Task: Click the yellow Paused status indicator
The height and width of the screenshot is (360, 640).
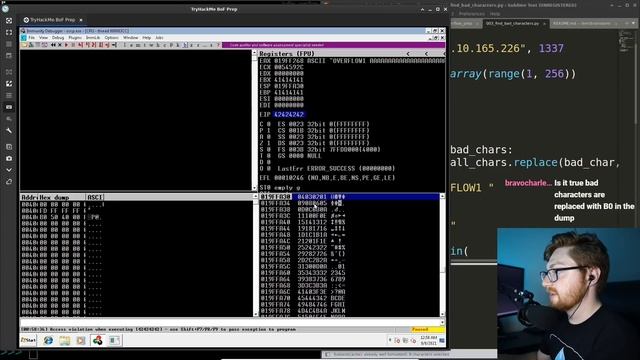Action: (427, 329)
